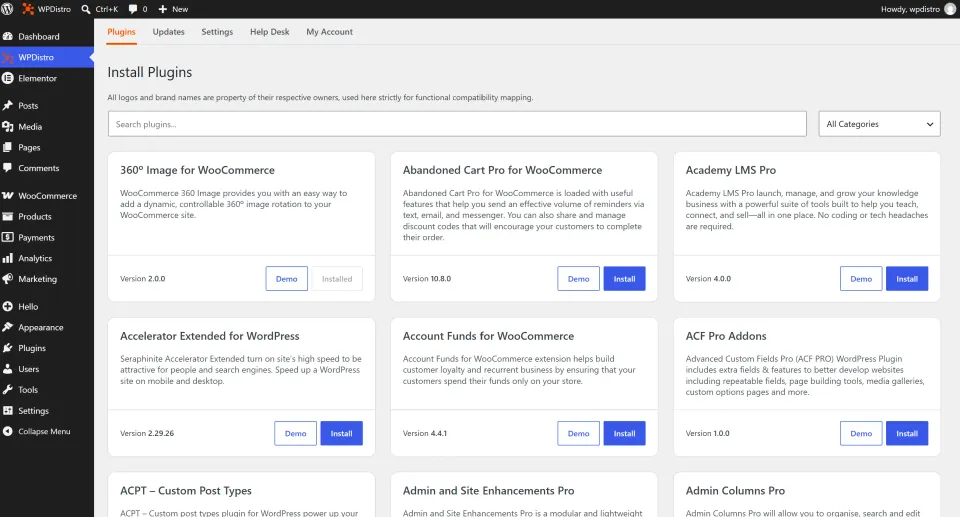The image size is (960, 517).
Task: Install Abandoned Cart Pro for WooCommerce
Action: (624, 279)
